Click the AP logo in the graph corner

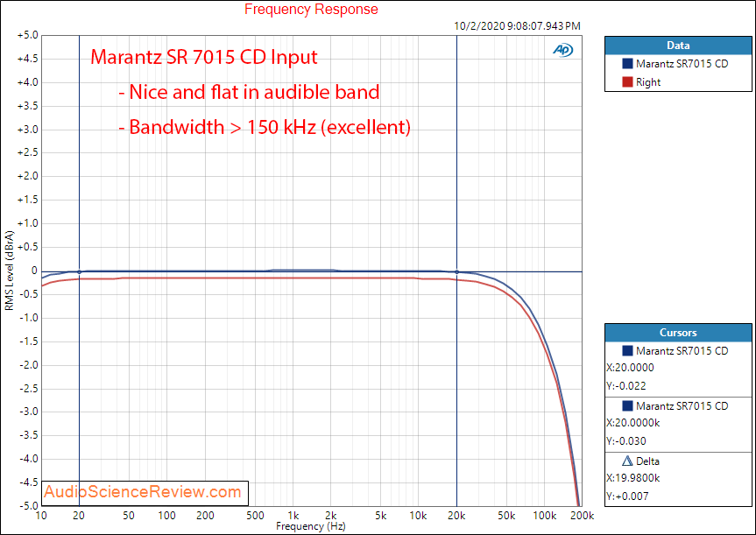[562, 50]
